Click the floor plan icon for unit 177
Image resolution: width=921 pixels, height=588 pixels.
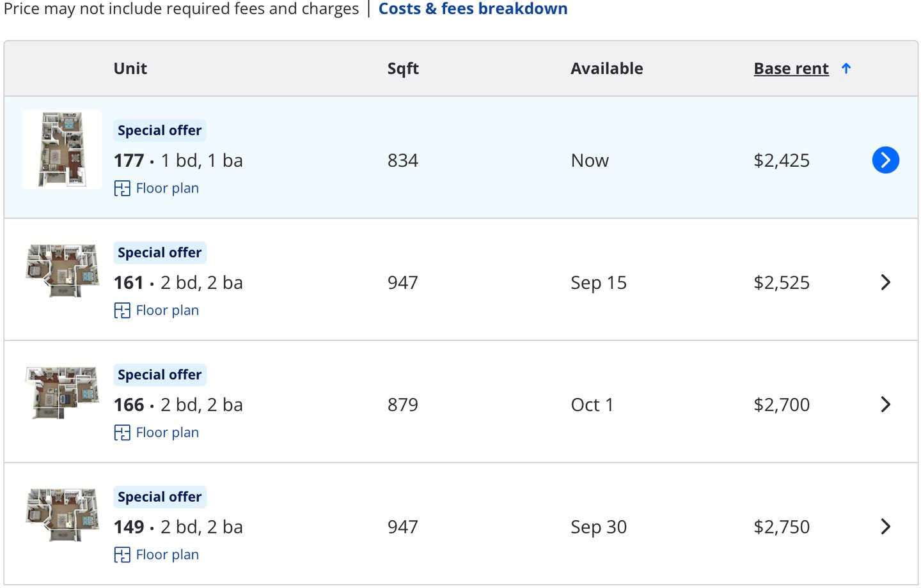[122, 189]
